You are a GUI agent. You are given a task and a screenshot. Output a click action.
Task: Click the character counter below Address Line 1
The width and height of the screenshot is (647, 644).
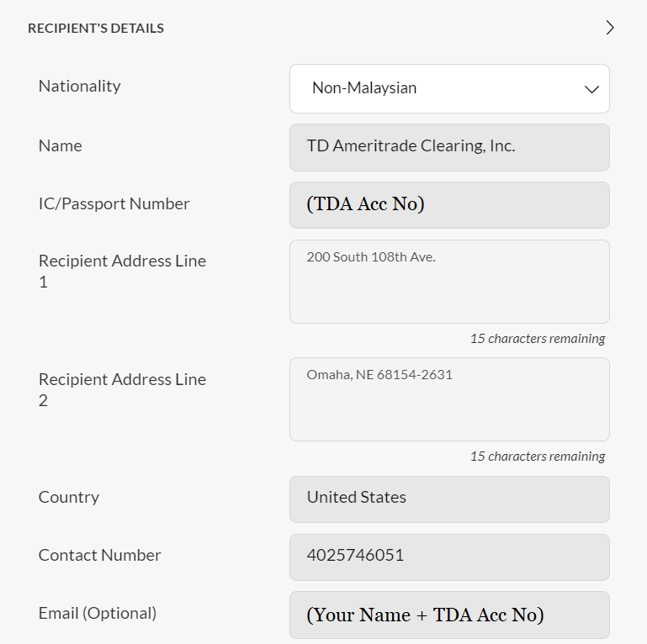pyautogui.click(x=538, y=339)
